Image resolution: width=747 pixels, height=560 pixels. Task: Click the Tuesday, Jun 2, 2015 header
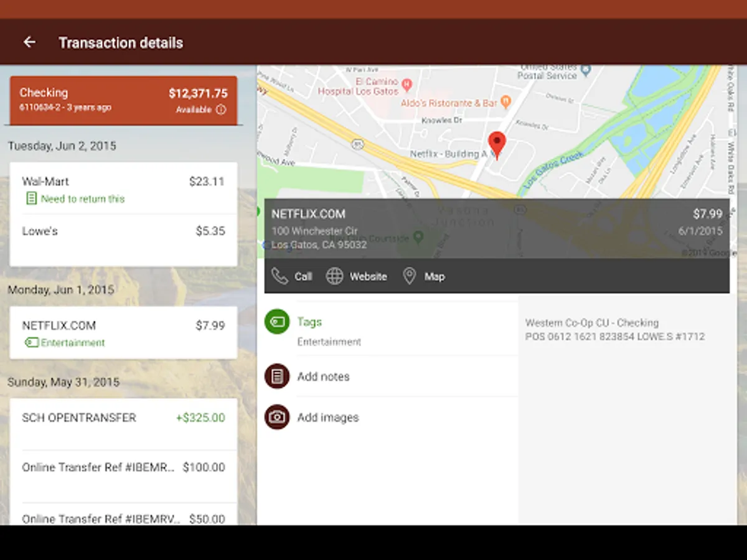click(62, 146)
